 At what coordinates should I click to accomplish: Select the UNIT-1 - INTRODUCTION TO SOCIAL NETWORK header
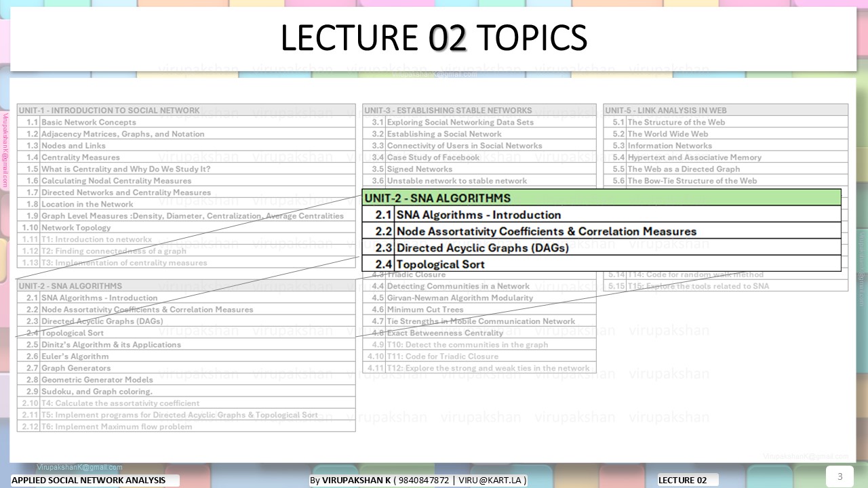[x=186, y=110]
